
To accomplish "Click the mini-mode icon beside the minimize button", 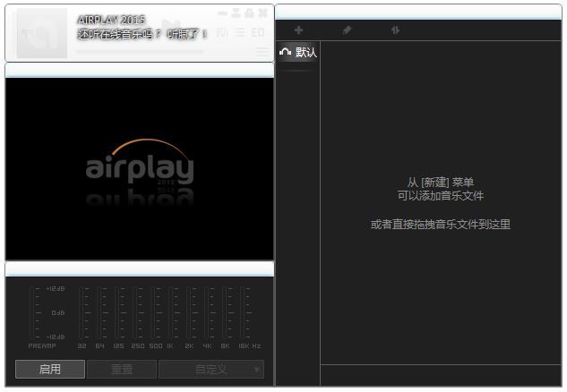I will 236,13.
